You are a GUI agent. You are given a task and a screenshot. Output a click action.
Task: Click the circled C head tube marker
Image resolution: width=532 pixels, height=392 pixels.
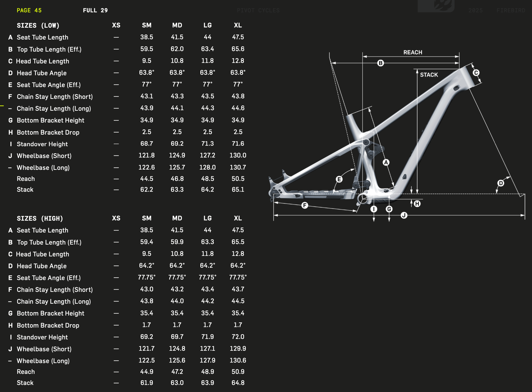(476, 73)
